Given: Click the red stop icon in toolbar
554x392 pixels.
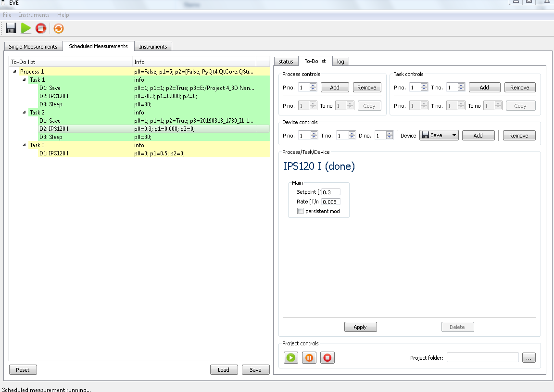Looking at the screenshot, I should click(x=41, y=28).
